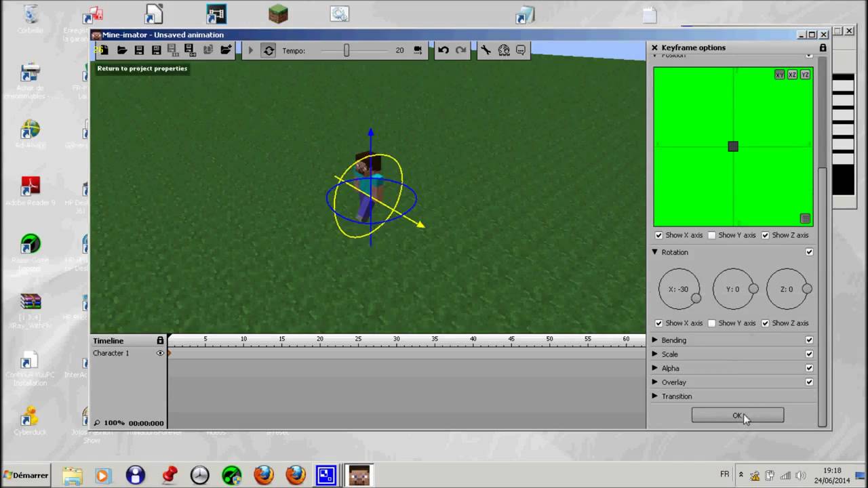This screenshot has height=488, width=868.
Task: Toggle the Alpha section checkbox
Action: point(809,369)
